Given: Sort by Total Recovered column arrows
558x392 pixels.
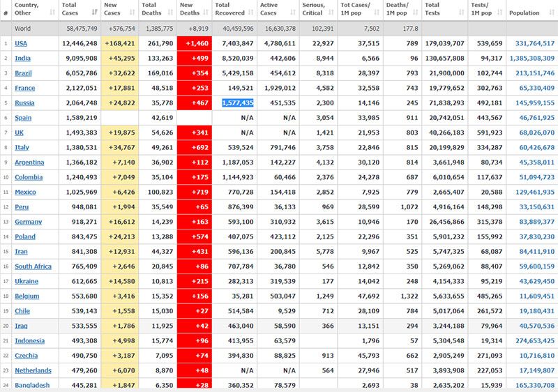Looking at the screenshot, I should 250,13.
